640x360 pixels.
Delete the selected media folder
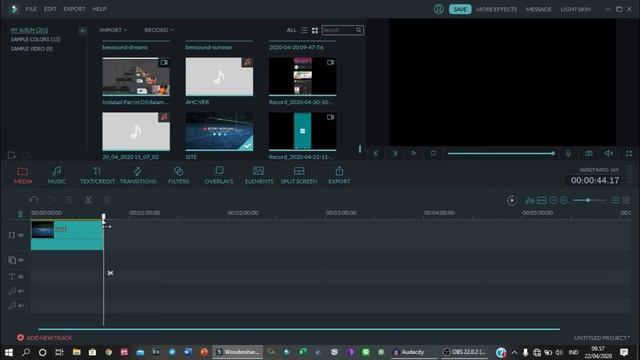click(x=26, y=155)
